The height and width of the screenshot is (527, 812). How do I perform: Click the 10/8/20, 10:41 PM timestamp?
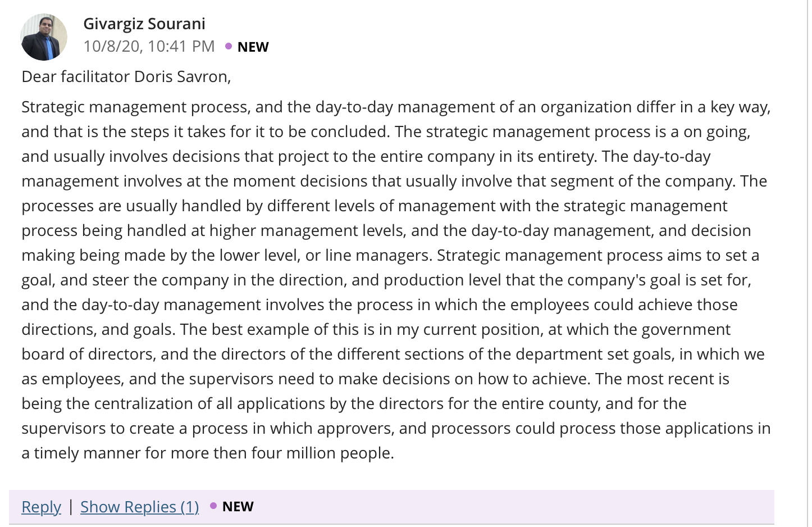point(149,46)
